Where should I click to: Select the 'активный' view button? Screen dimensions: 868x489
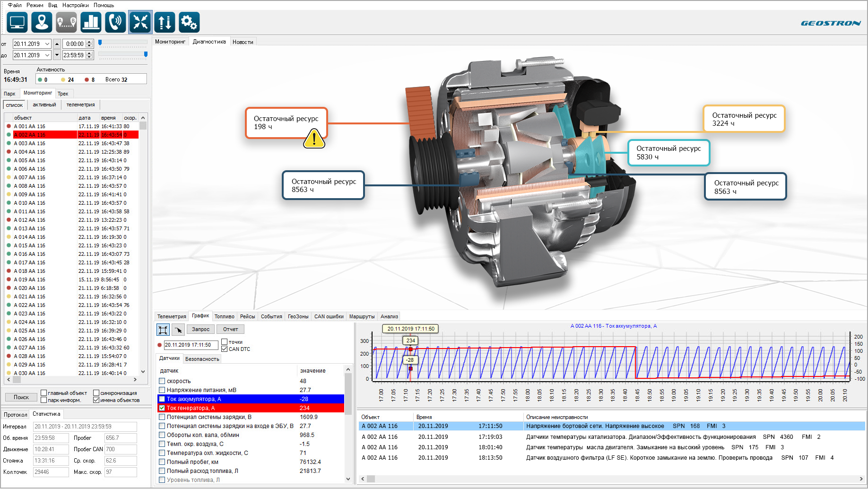(x=44, y=105)
